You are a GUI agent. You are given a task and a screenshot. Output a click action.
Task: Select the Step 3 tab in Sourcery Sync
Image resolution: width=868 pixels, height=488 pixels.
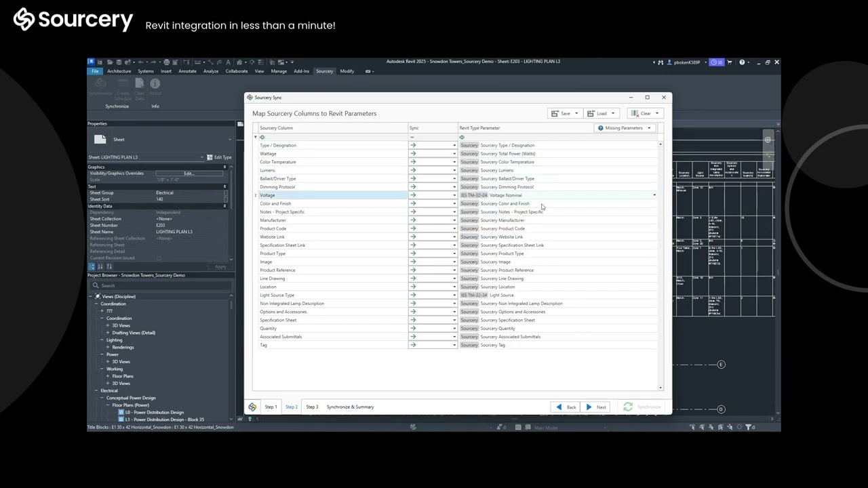(312, 407)
